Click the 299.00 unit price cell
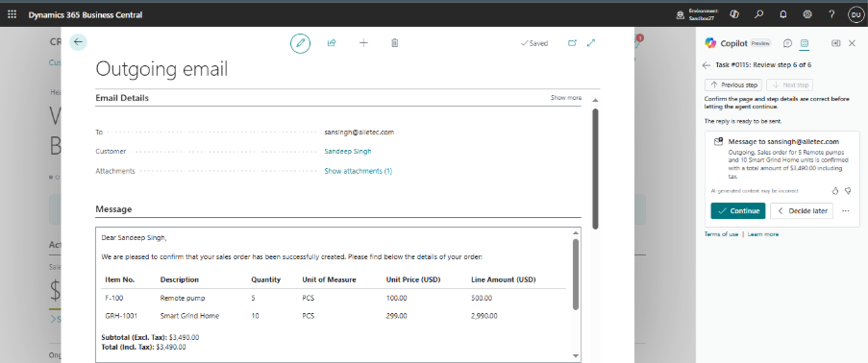Viewport: 868px width, 363px height. coord(396,316)
